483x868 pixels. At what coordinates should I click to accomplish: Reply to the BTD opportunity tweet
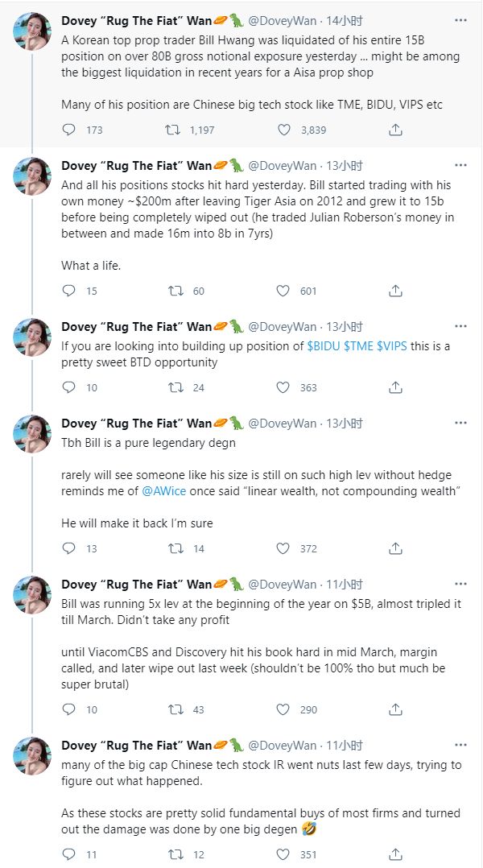[69, 387]
